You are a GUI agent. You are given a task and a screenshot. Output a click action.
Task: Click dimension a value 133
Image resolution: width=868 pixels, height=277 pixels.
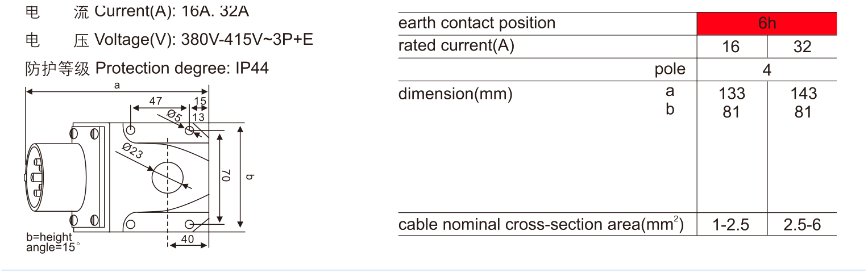(x=732, y=93)
